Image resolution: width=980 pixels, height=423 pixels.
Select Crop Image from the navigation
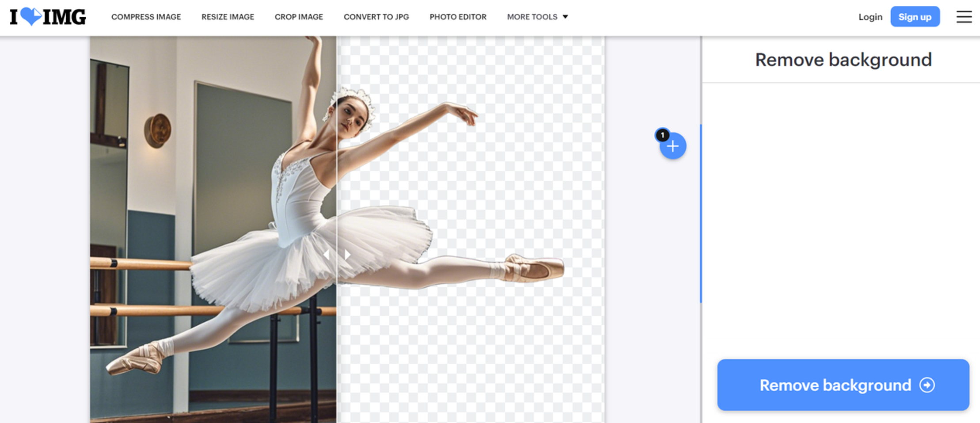point(299,17)
